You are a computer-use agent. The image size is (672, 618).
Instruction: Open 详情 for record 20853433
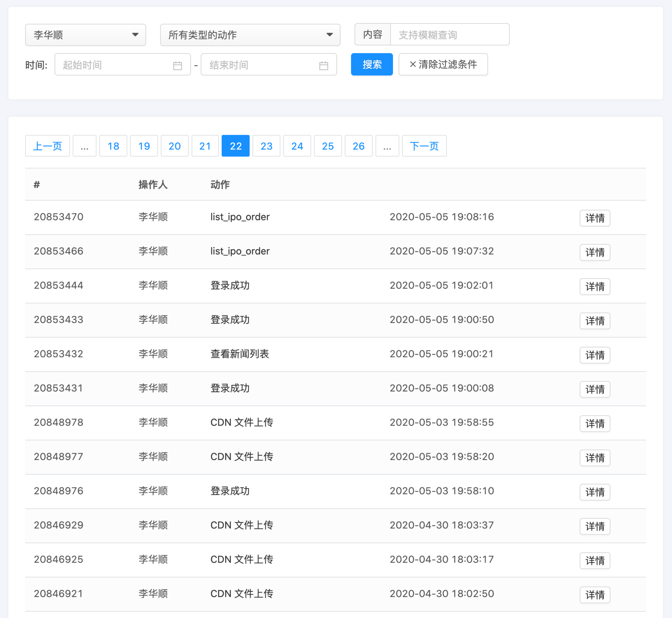pos(595,321)
